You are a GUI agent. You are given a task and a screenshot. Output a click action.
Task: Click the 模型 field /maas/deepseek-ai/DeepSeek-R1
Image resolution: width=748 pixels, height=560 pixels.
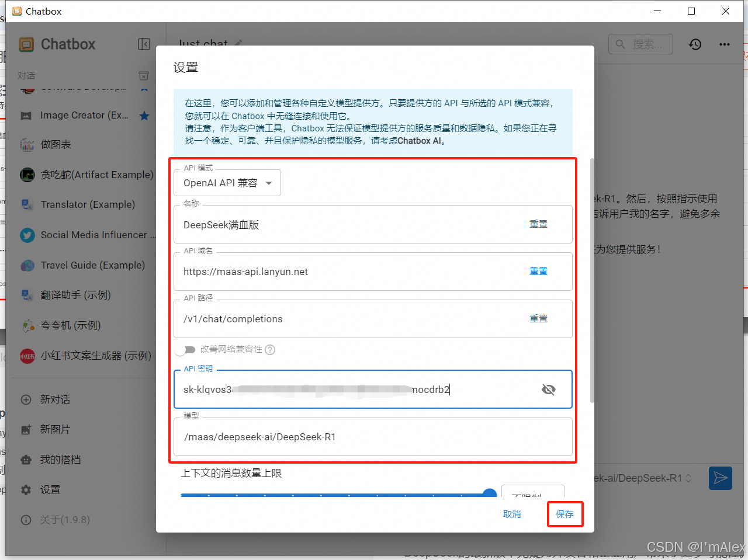point(373,437)
